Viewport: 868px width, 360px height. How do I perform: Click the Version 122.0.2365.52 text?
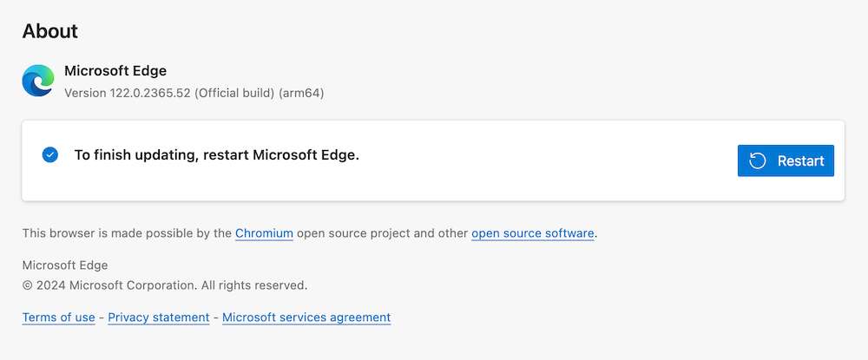[194, 93]
